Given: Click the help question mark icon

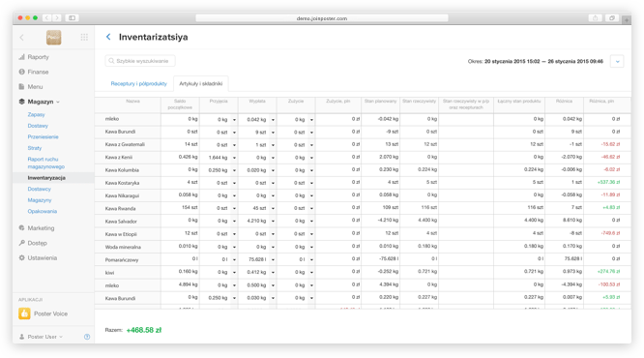Looking at the screenshot, I should 87,337.
